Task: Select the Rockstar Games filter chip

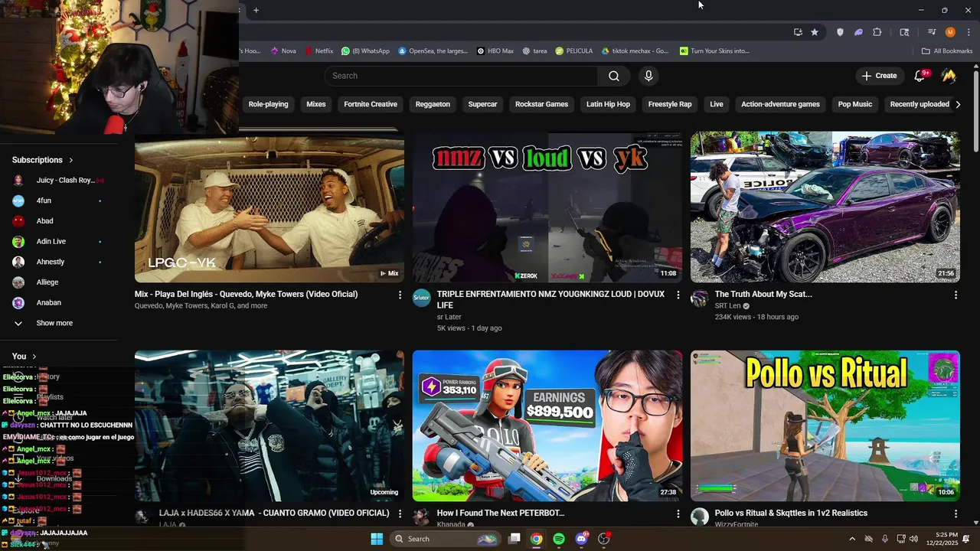Action: pyautogui.click(x=541, y=104)
